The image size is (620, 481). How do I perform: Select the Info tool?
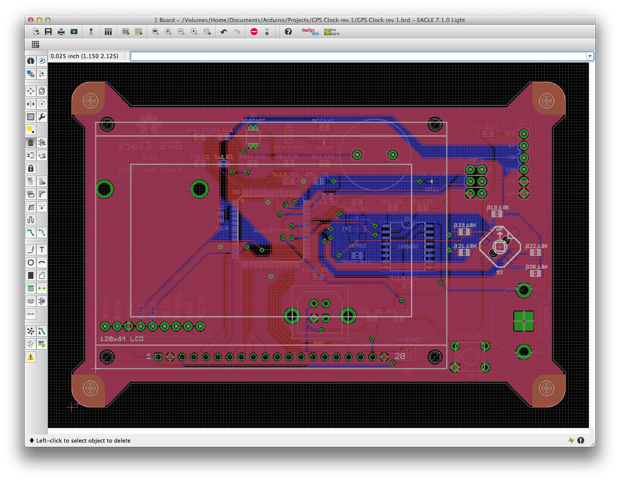point(31,61)
